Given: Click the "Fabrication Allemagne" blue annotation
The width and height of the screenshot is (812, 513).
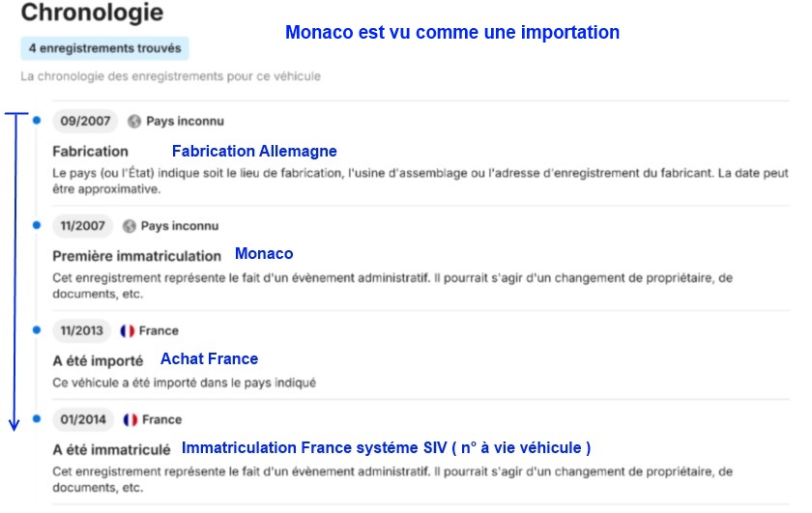Looking at the screenshot, I should [254, 152].
